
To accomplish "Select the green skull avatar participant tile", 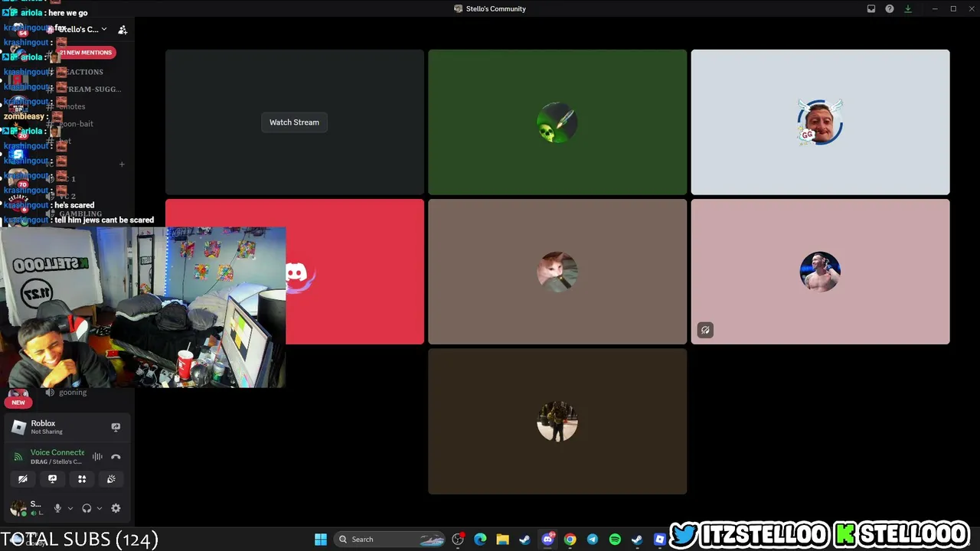I will [x=557, y=122].
